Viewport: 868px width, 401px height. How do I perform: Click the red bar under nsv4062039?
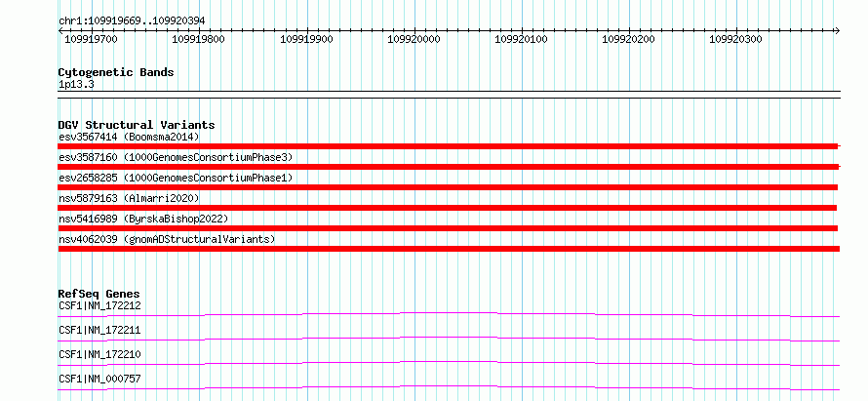pyautogui.click(x=449, y=249)
